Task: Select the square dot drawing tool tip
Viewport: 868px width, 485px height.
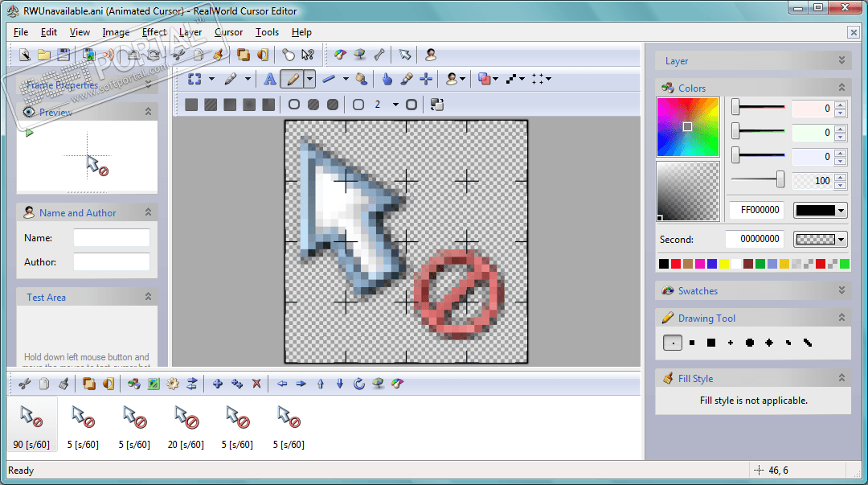Action: tap(692, 343)
